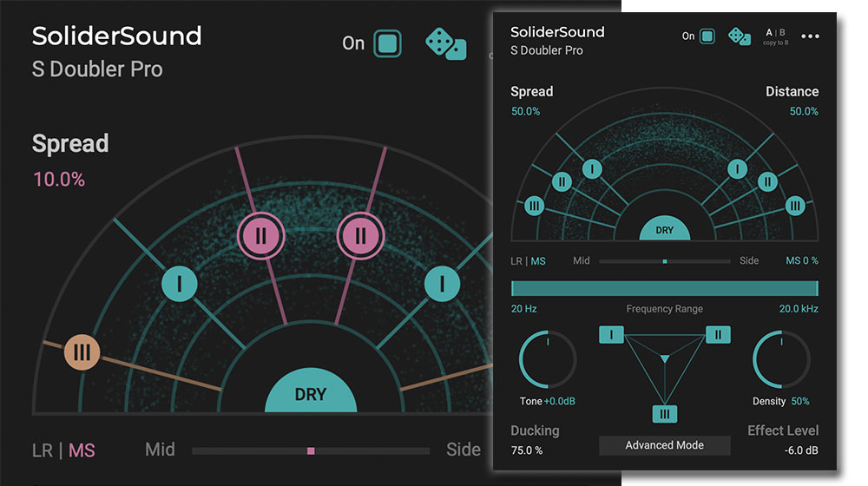868x486 pixels.
Task: Select right pink voice II node in large view
Action: point(360,236)
